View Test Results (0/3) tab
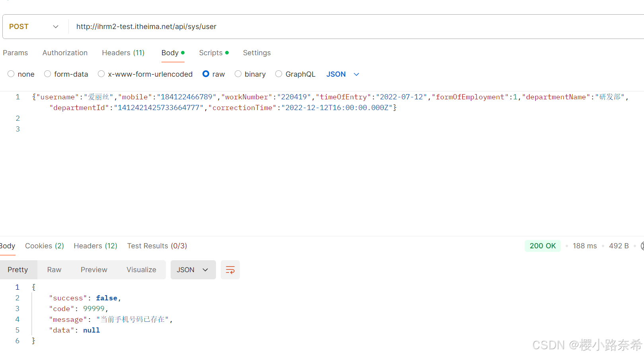Viewport: 644px width, 356px height. click(x=157, y=246)
